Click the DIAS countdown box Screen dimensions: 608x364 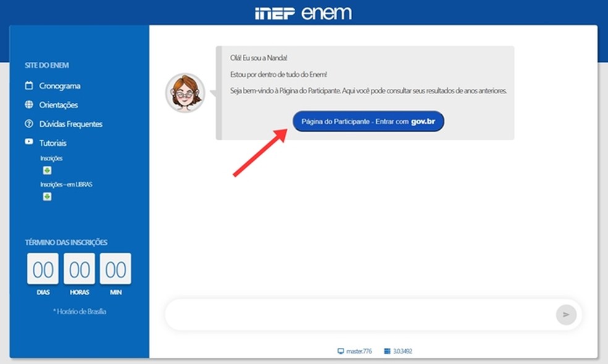pyautogui.click(x=43, y=269)
